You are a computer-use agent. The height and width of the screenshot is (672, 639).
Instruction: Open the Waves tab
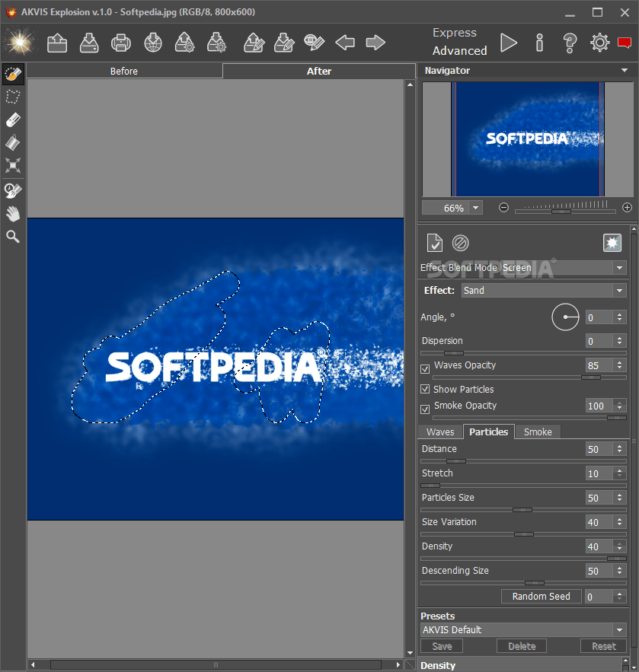(440, 432)
